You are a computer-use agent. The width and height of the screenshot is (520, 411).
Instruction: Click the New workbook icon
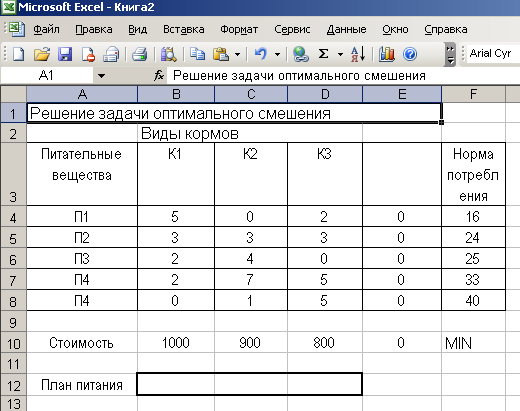point(18,54)
